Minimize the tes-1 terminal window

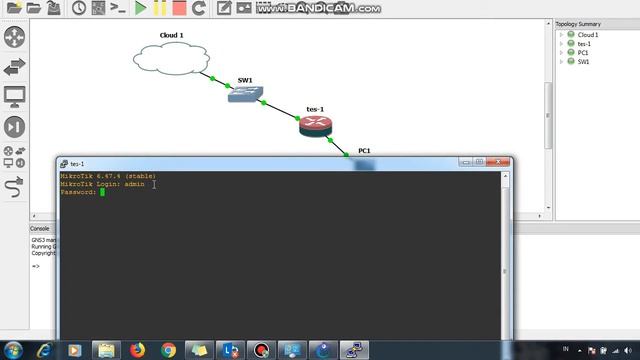465,162
